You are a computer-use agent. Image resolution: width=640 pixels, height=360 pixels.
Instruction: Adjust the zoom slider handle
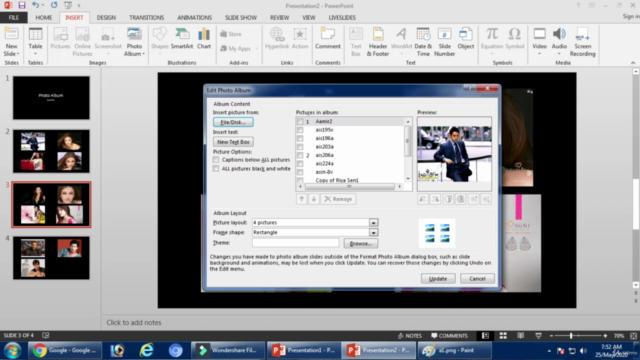(571, 336)
